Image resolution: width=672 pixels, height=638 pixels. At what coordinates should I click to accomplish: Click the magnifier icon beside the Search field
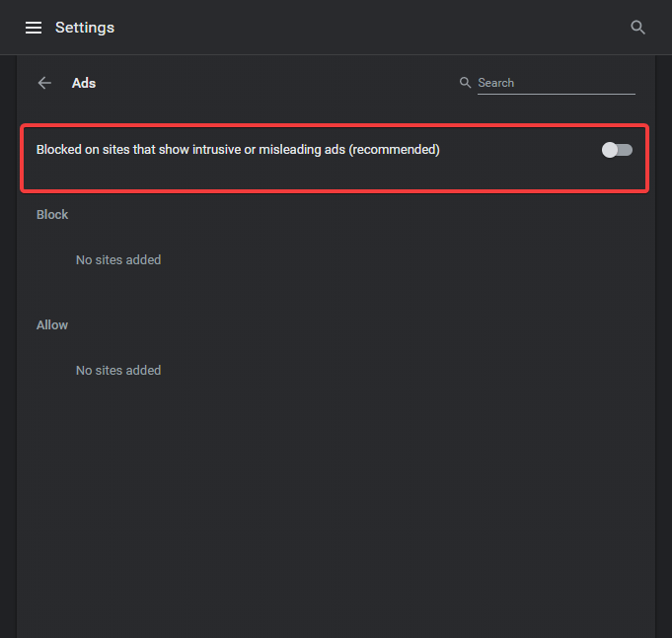(465, 82)
